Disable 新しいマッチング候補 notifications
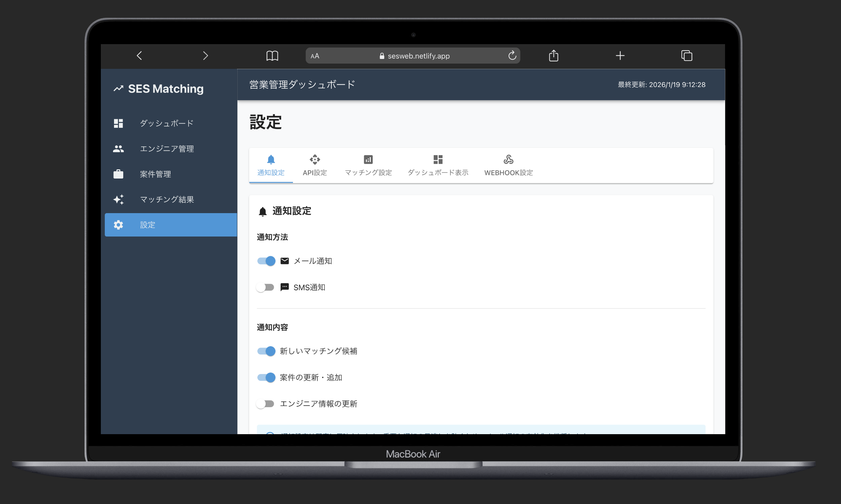The height and width of the screenshot is (504, 841). coord(266,351)
